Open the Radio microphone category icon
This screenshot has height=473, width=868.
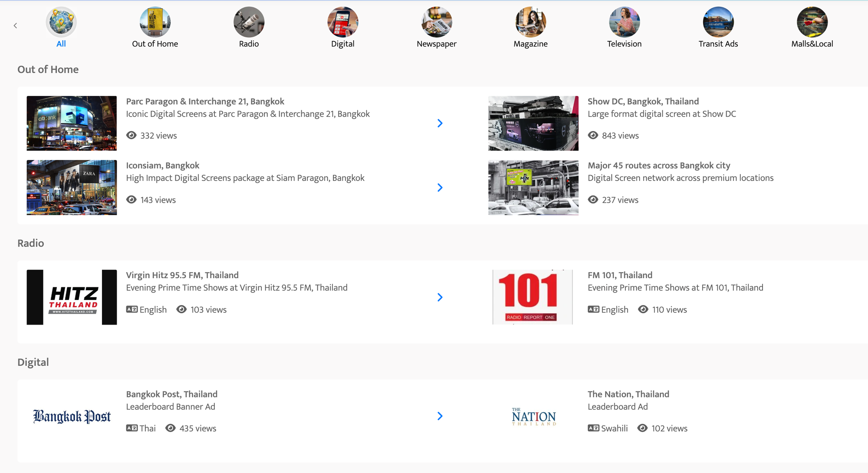(249, 22)
